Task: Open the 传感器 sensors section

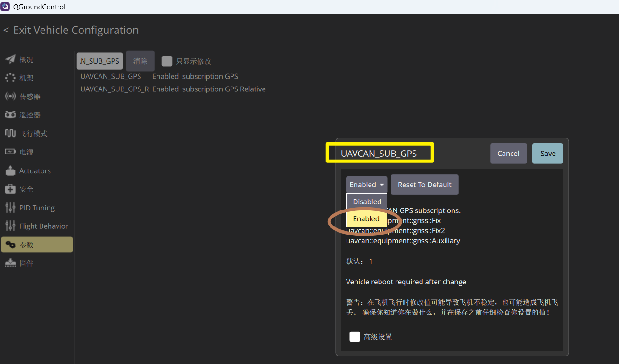Action: [x=37, y=96]
